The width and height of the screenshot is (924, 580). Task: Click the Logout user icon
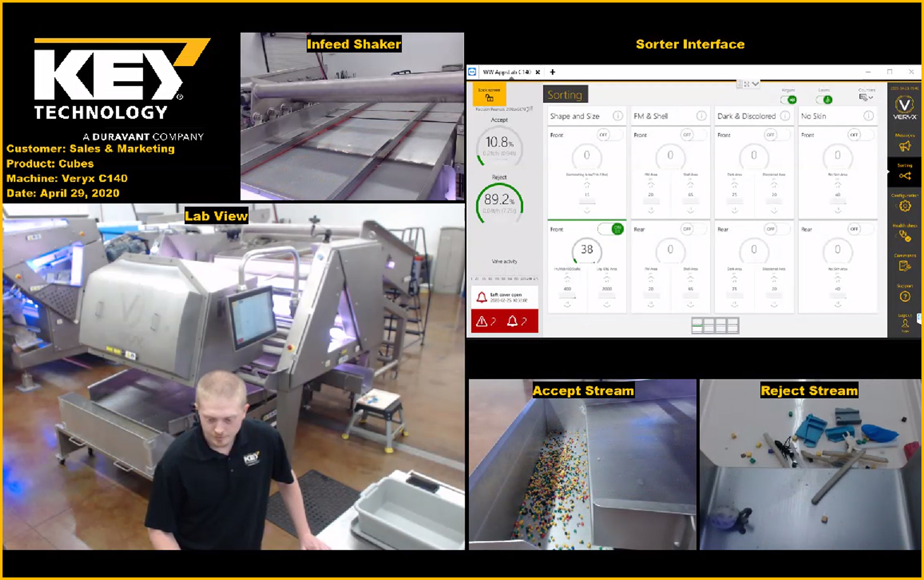point(905,323)
